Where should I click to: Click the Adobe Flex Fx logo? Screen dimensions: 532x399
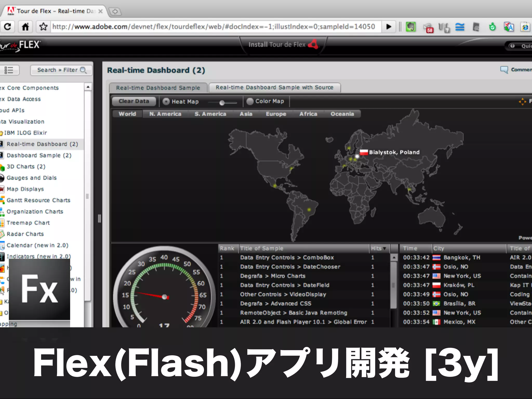(39, 289)
